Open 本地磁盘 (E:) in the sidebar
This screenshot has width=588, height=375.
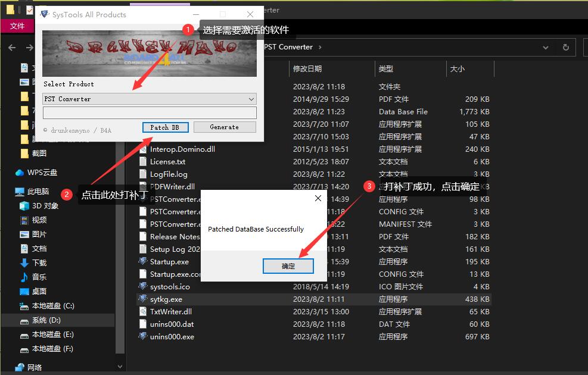pyautogui.click(x=52, y=334)
